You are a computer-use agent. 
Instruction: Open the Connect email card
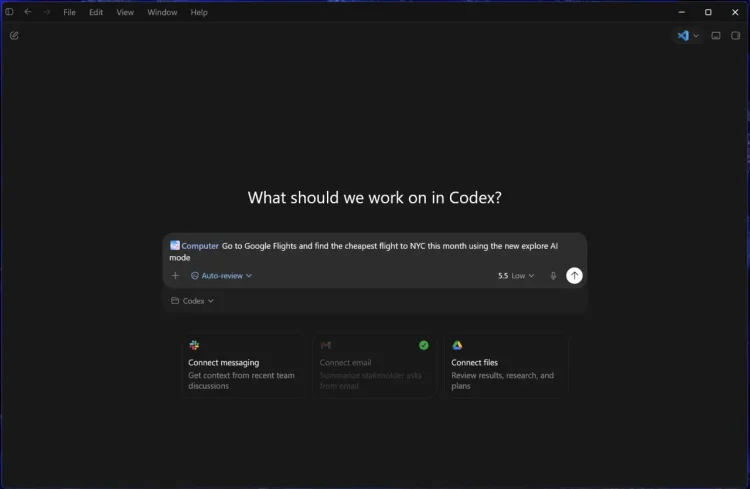click(375, 365)
